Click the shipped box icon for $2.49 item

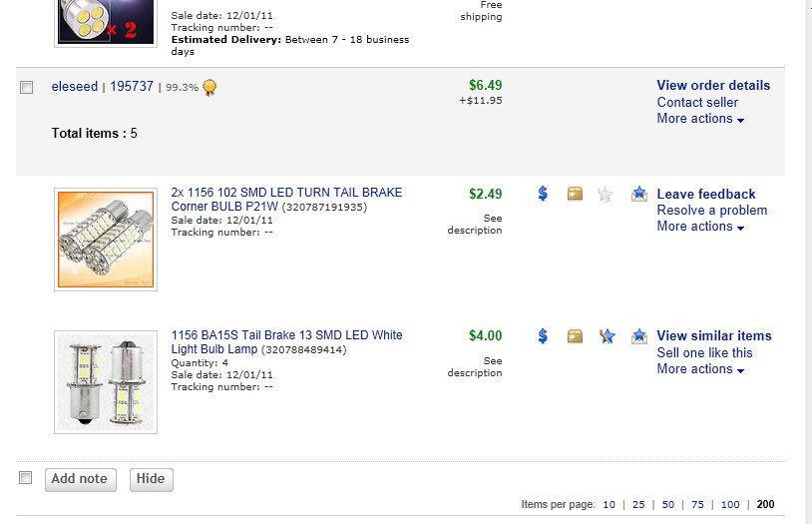coord(575,194)
